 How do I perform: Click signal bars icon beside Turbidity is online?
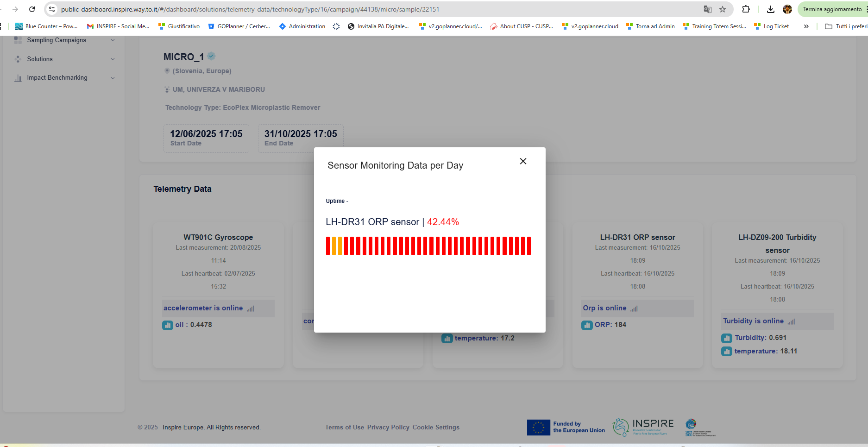click(791, 321)
